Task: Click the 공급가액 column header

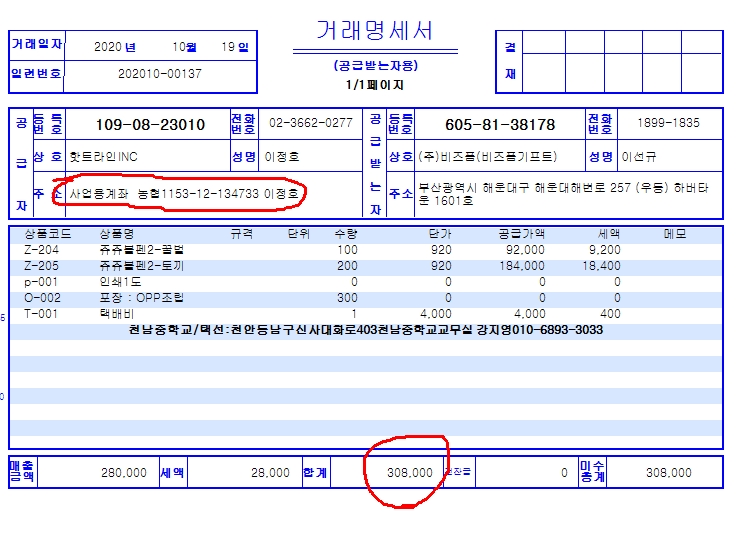Action: pos(520,233)
